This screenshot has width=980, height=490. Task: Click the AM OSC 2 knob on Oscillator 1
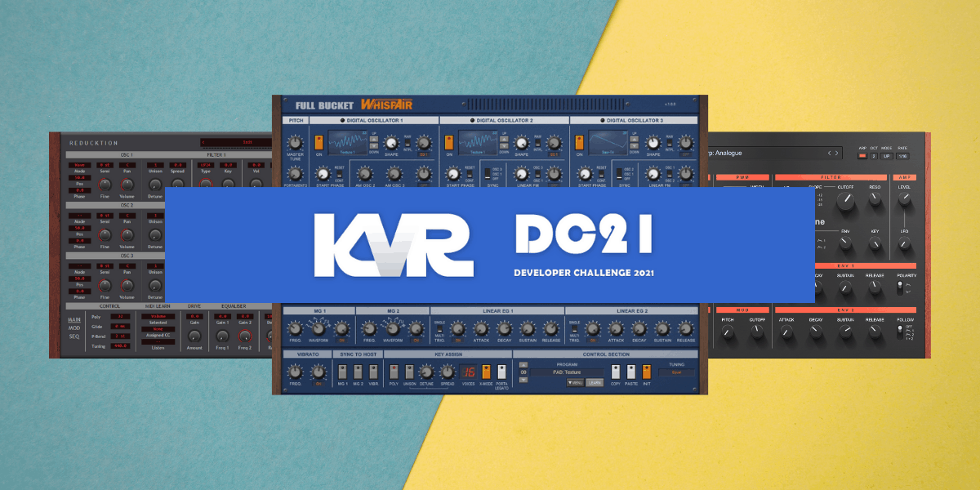pyautogui.click(x=364, y=174)
